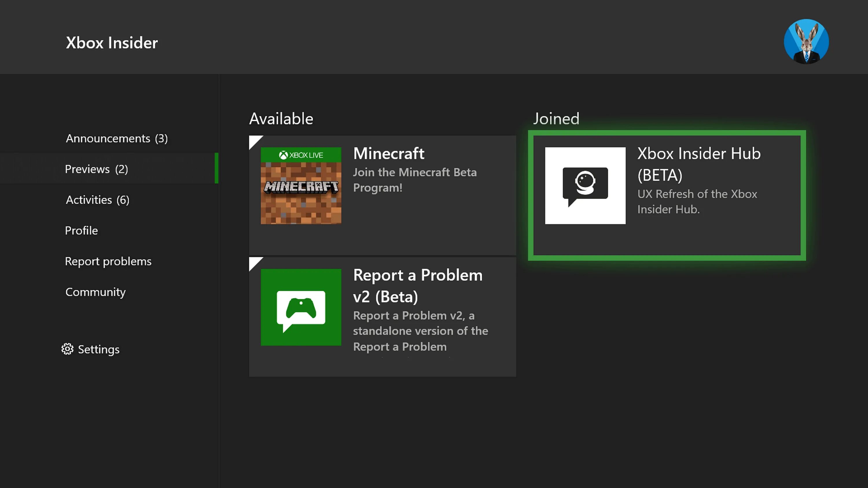868x488 pixels.
Task: Go to Activities (6)
Action: 98,200
